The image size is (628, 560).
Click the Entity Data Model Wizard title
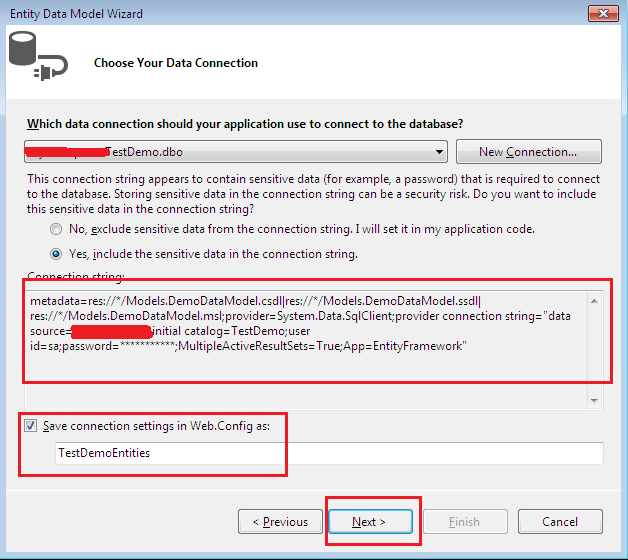(x=76, y=14)
